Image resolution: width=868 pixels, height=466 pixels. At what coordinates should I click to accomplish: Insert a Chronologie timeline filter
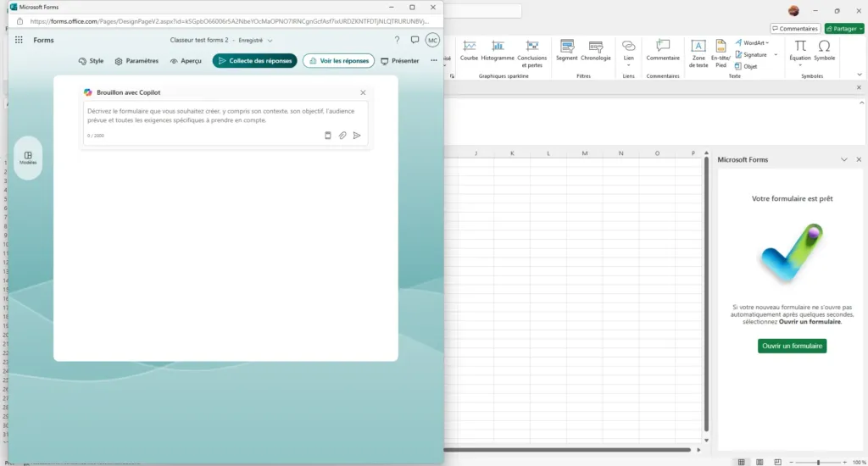(x=596, y=50)
